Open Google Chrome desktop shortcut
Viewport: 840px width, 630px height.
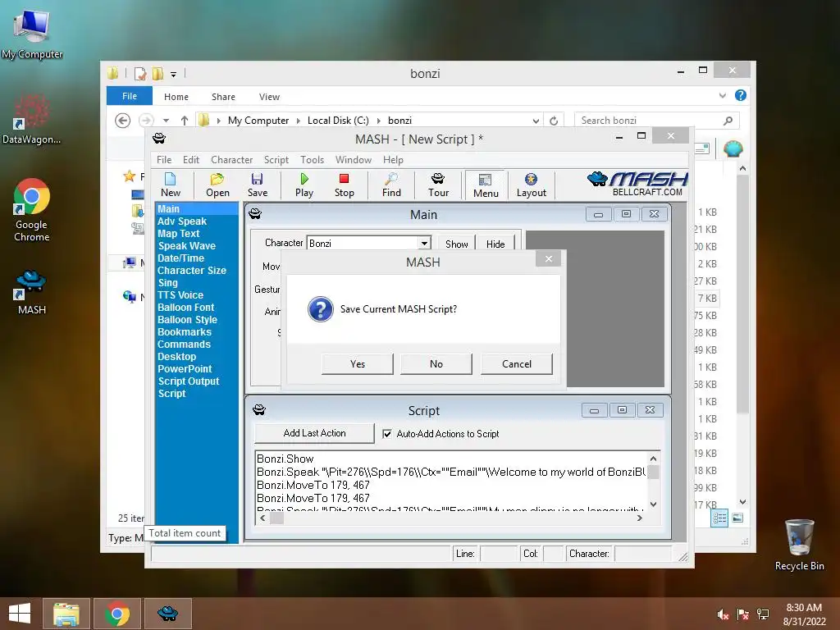[x=32, y=210]
